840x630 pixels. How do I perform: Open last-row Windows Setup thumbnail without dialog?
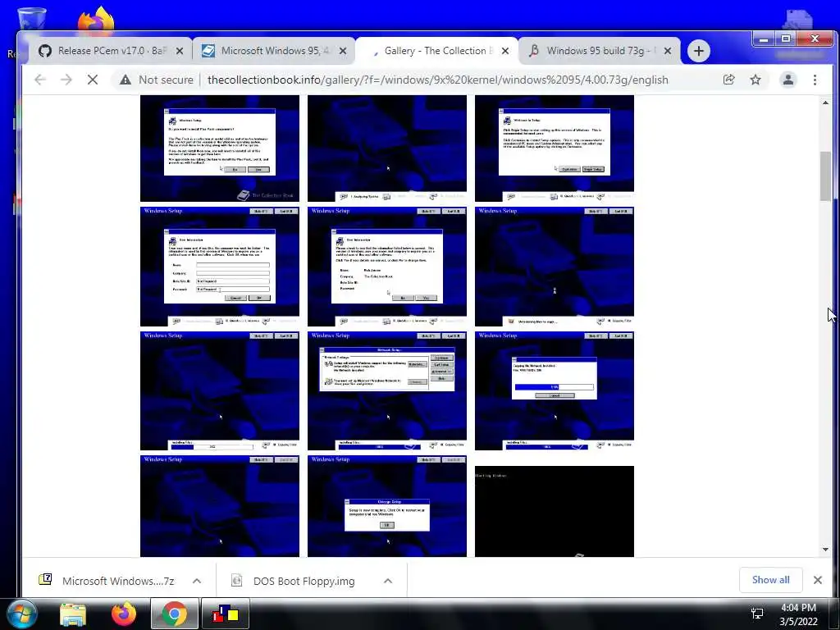click(x=220, y=506)
